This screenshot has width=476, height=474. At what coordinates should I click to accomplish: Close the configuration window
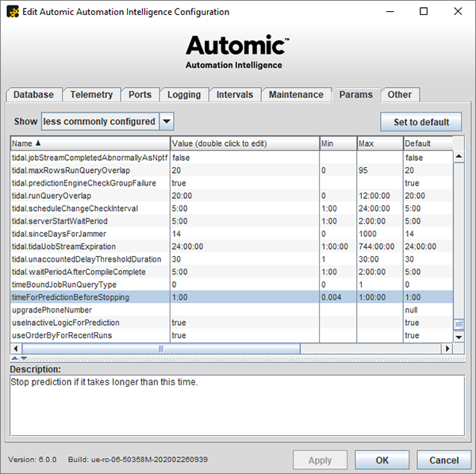458,12
